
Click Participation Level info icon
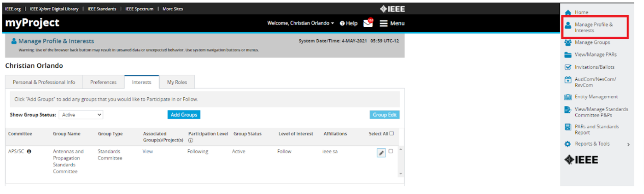coord(190,141)
